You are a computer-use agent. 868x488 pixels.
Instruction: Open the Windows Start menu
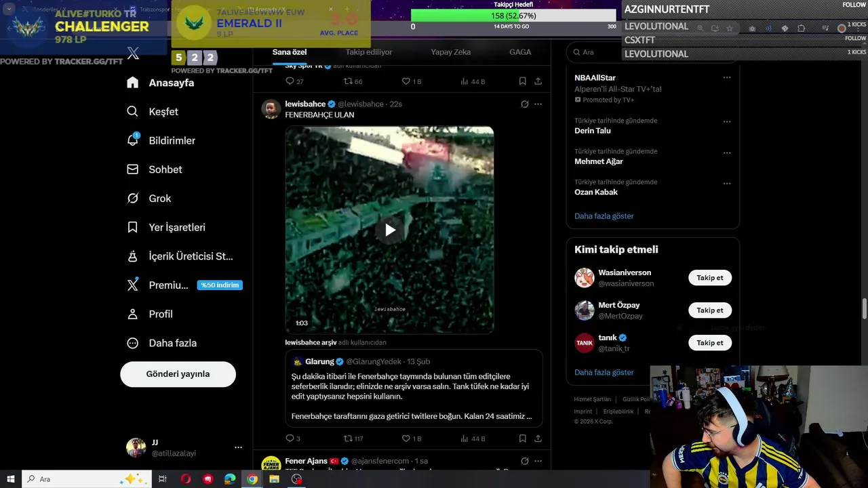[x=10, y=479]
